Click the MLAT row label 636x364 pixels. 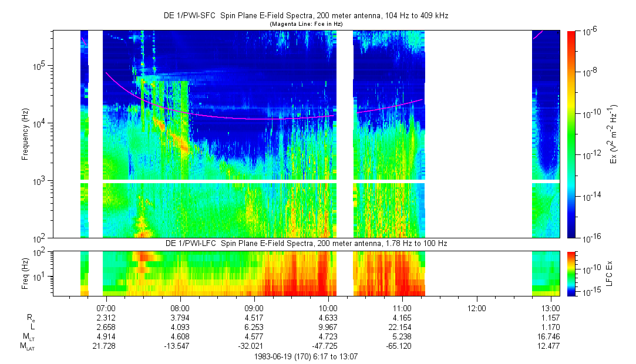28,346
